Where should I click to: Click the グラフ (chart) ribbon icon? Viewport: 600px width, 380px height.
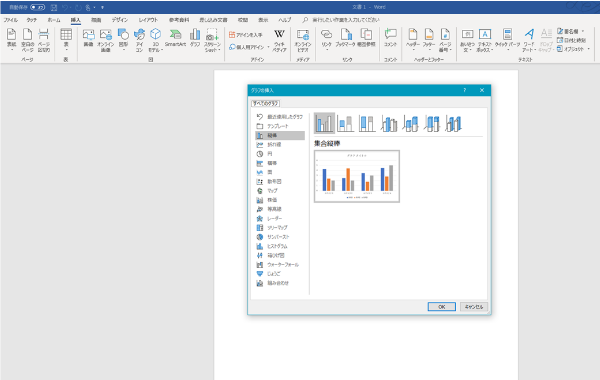tap(195, 38)
